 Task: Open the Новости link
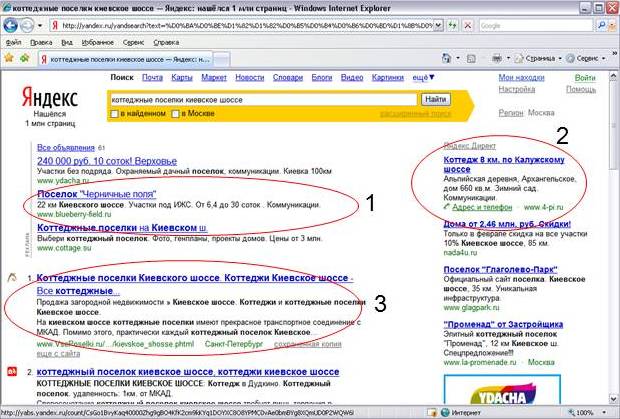[250, 77]
